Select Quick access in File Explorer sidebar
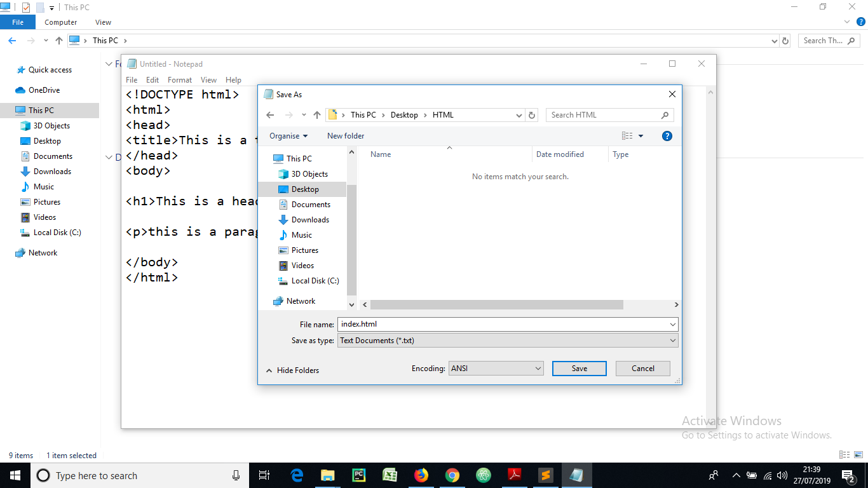The height and width of the screenshot is (488, 868). [x=44, y=70]
